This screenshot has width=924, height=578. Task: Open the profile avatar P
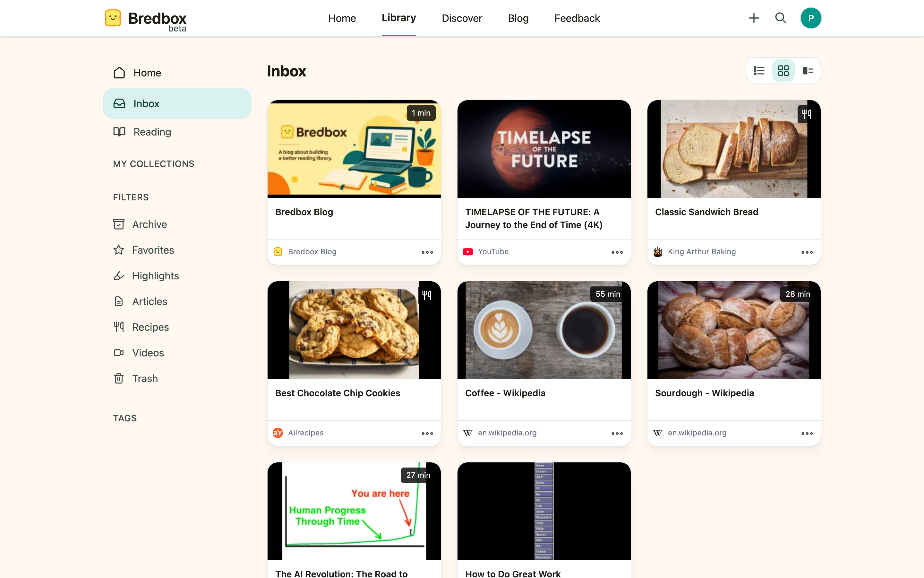coord(811,18)
